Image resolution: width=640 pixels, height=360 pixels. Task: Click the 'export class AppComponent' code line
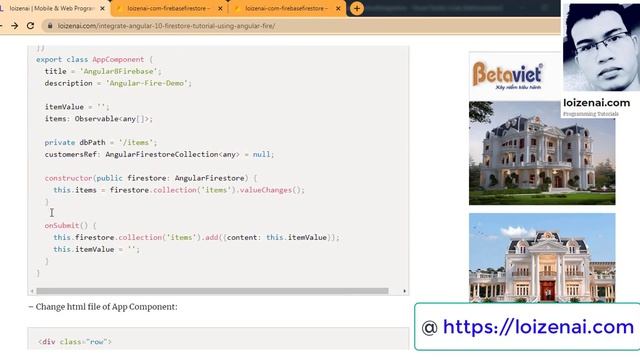click(94, 60)
